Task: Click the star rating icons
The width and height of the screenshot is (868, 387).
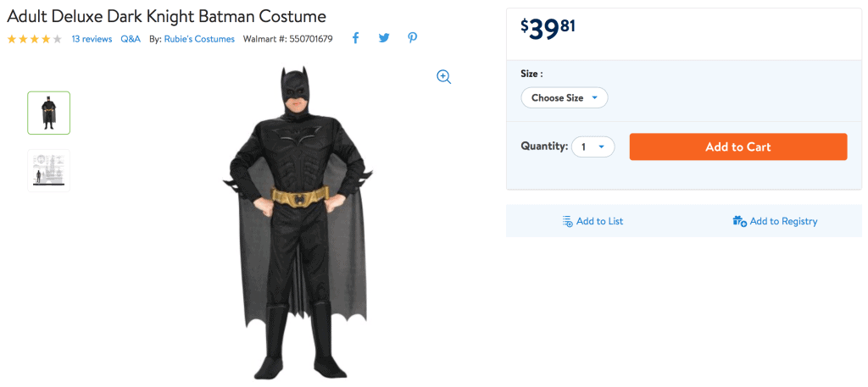Action: point(35,39)
